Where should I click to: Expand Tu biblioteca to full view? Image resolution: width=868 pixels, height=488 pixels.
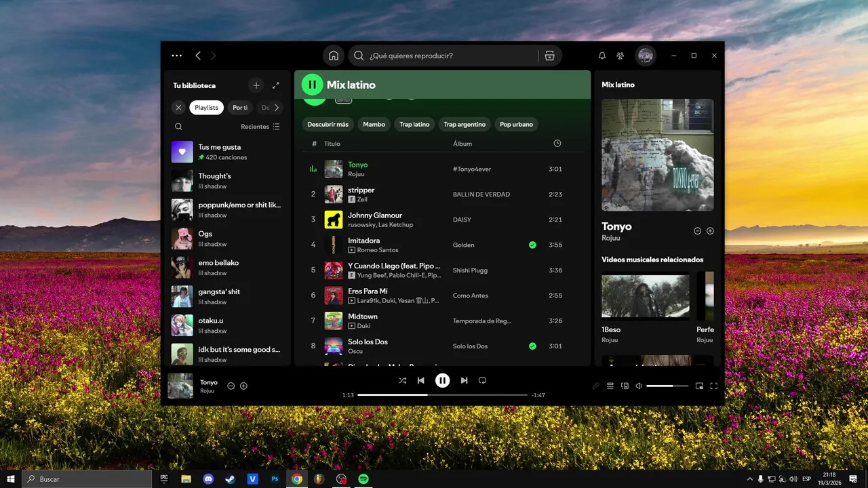pos(275,85)
